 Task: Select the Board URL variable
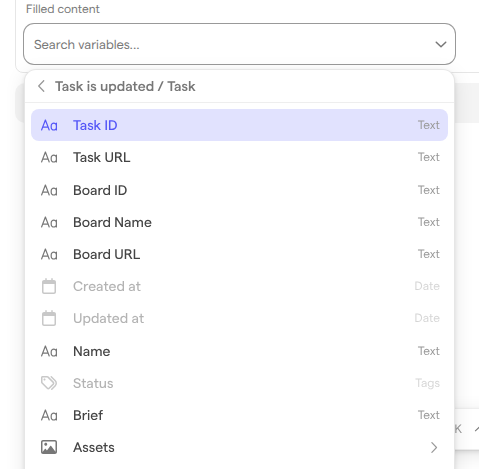tap(239, 254)
